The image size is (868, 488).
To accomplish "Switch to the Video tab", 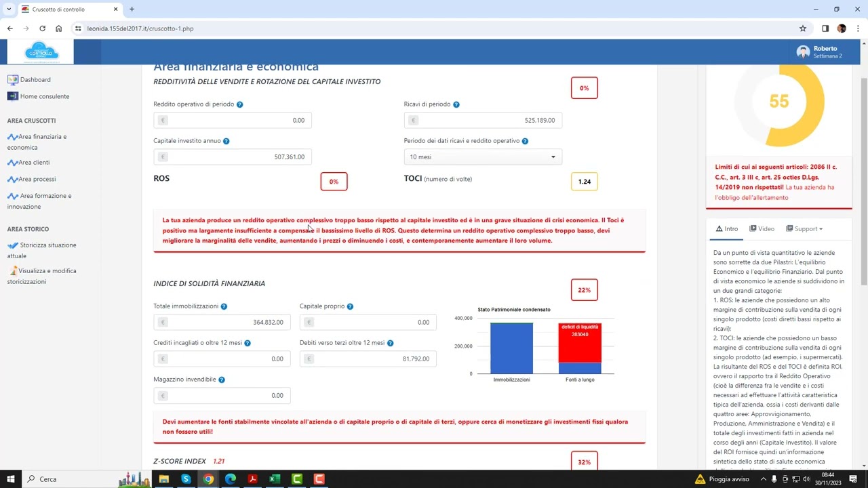I will coord(762,229).
